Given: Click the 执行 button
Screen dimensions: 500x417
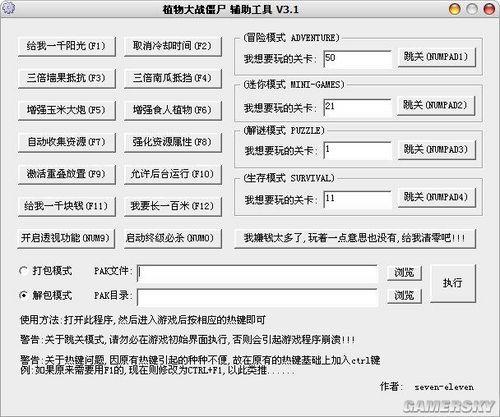Looking at the screenshot, I should pos(453,283).
